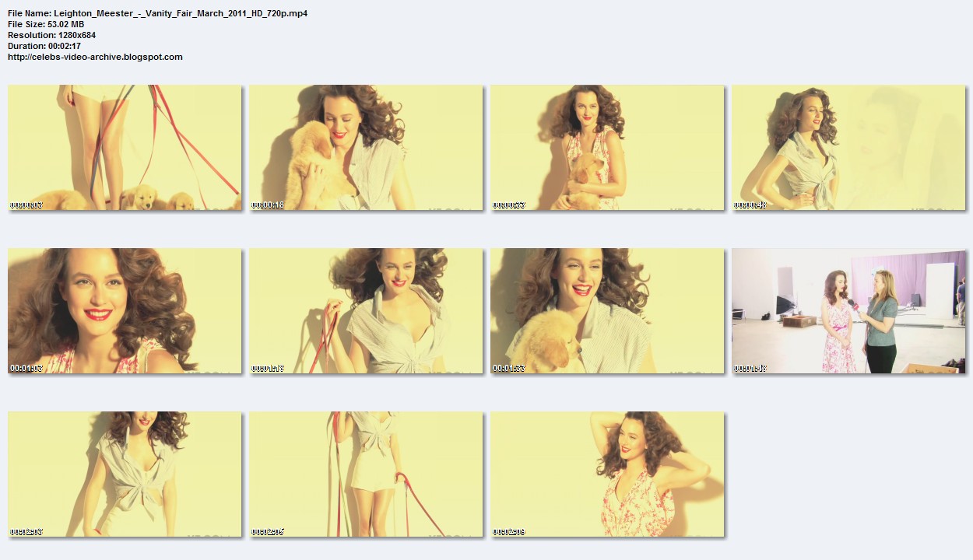Click the celebs-video-archive.blogspot.com URL

[95, 57]
